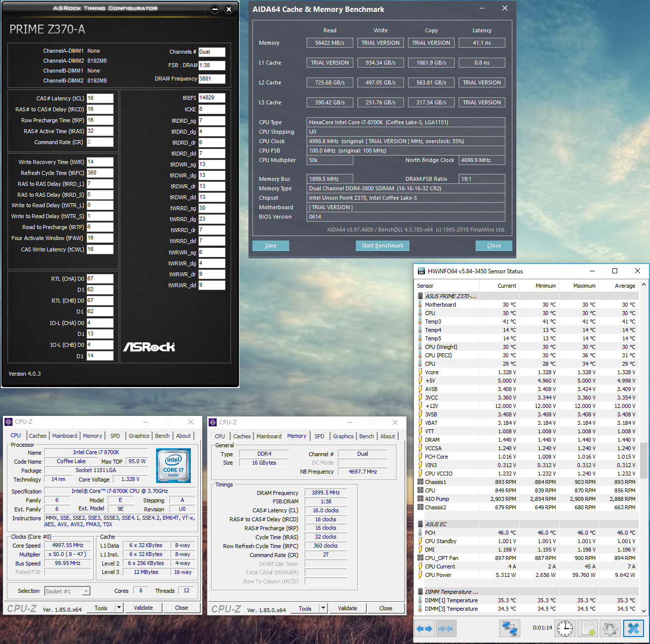Screen dimensions: 650x644
Task: Click the chip icon beside DIMM Temperature group
Action: [x=420, y=592]
